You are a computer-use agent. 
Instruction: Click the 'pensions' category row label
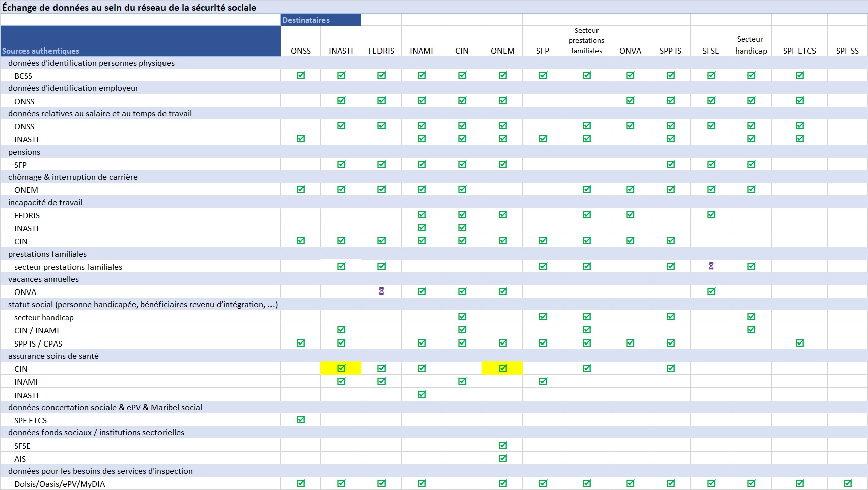point(24,152)
